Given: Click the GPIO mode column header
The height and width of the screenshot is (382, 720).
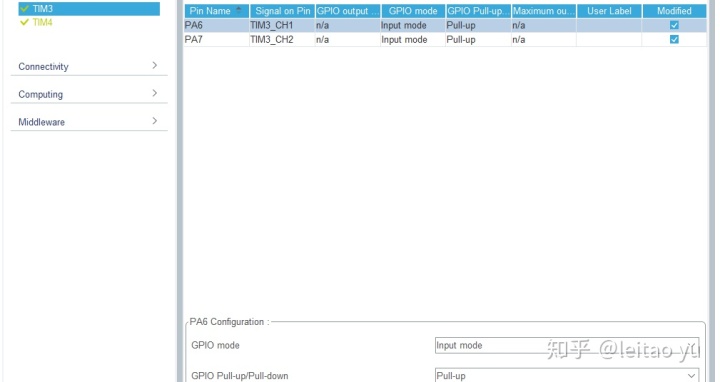Looking at the screenshot, I should [413, 11].
